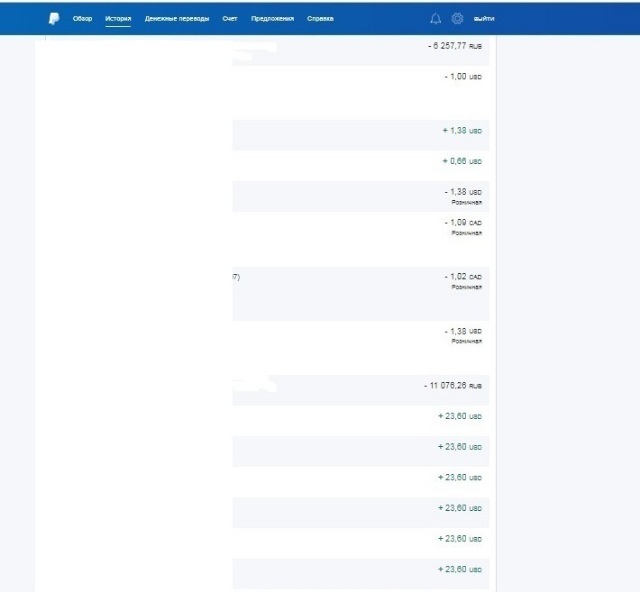Open the -1,38 USD row below +0,66 USD
Screen dimensions: 640x592
pos(463,192)
